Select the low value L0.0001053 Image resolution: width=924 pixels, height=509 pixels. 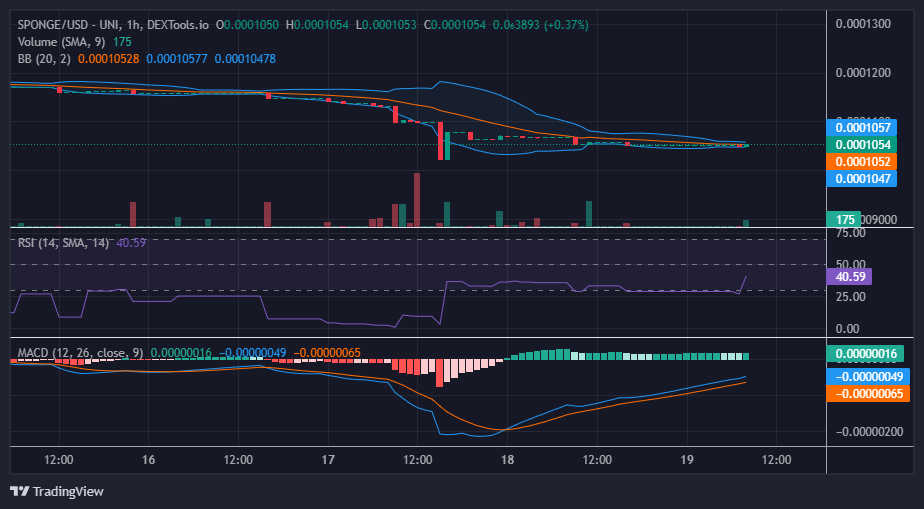(x=385, y=25)
